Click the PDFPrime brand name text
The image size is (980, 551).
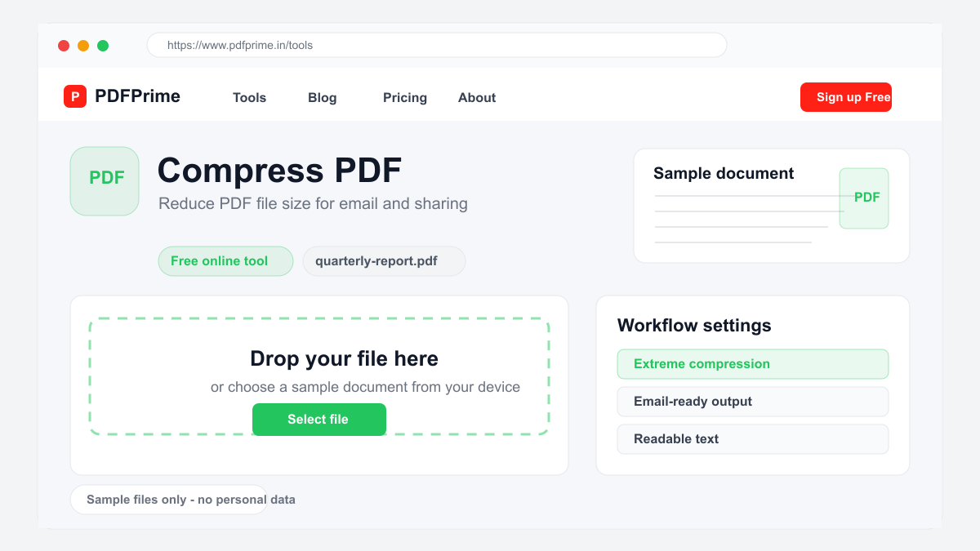(x=137, y=96)
